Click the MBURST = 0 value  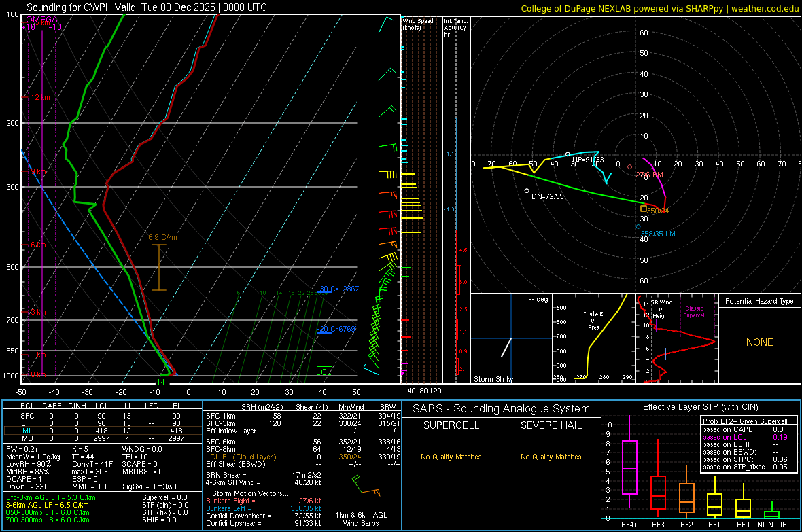coord(143,472)
